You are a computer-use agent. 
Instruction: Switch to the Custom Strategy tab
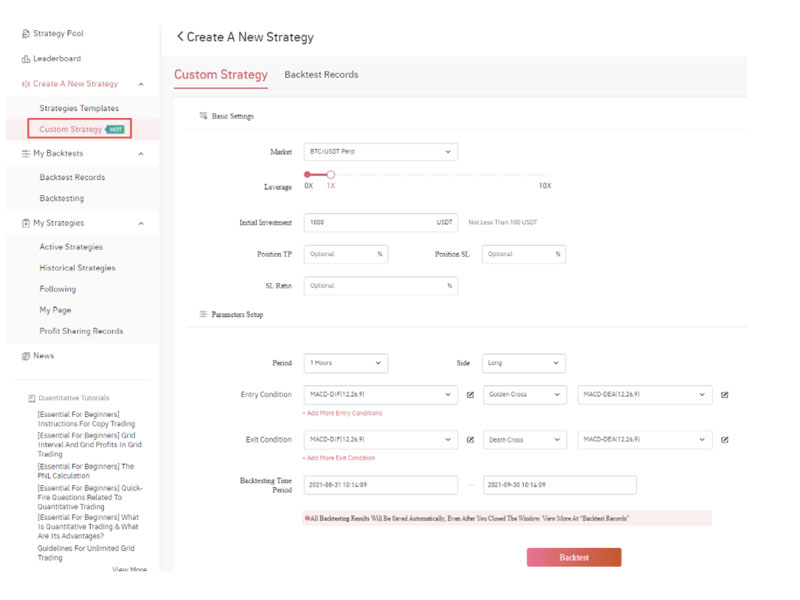[221, 75]
